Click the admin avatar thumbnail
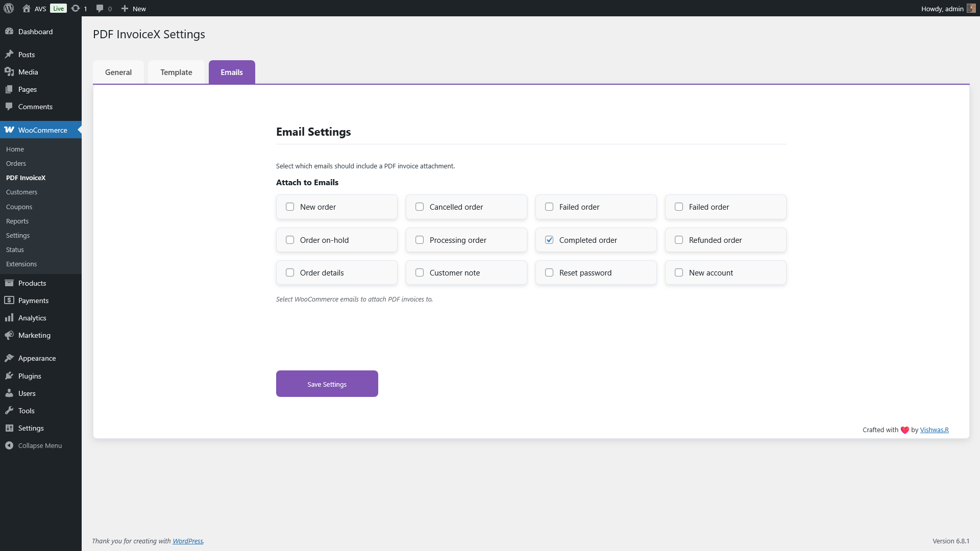The width and height of the screenshot is (980, 551). [x=971, y=8]
